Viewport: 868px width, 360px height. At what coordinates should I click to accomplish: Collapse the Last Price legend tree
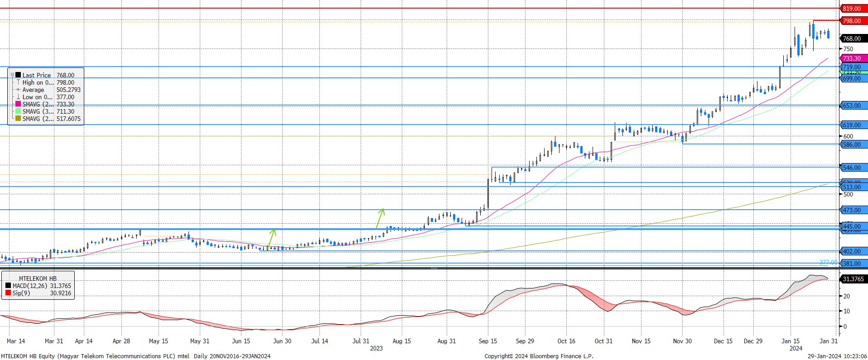tap(12, 75)
